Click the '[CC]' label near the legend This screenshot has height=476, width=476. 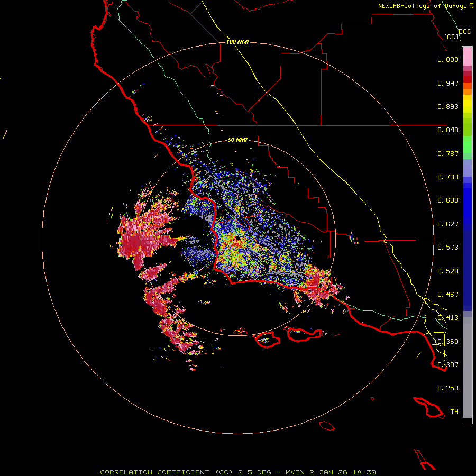(452, 36)
